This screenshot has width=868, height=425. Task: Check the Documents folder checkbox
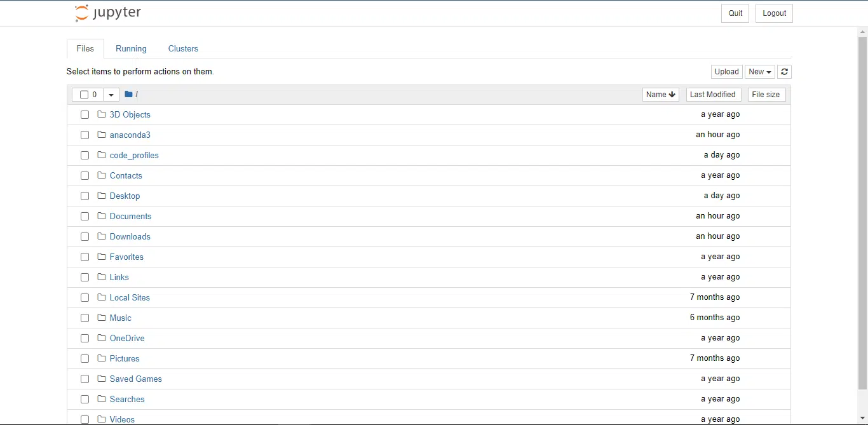[85, 217]
